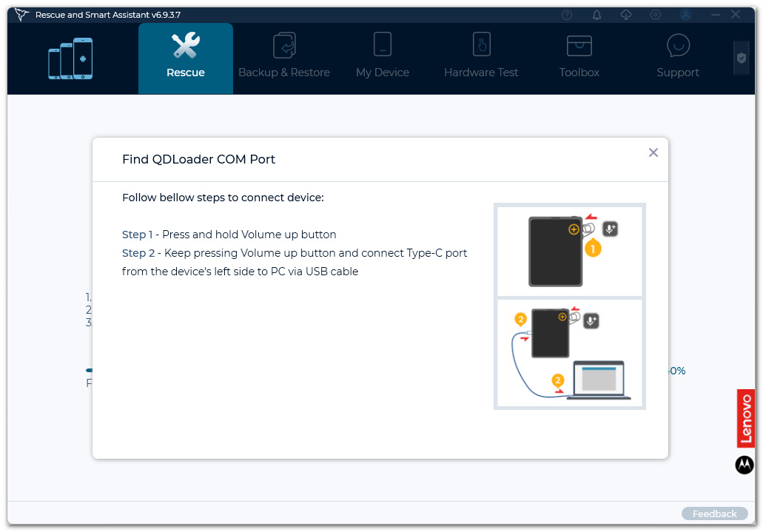Open the user account icon
Screen dimensions: 763x532
click(685, 15)
